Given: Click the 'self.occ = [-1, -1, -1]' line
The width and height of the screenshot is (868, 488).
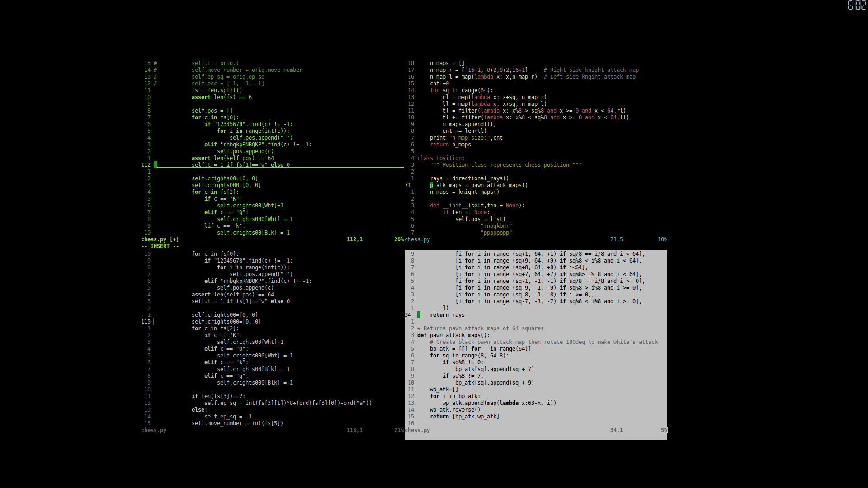Looking at the screenshot, I should [228, 84].
